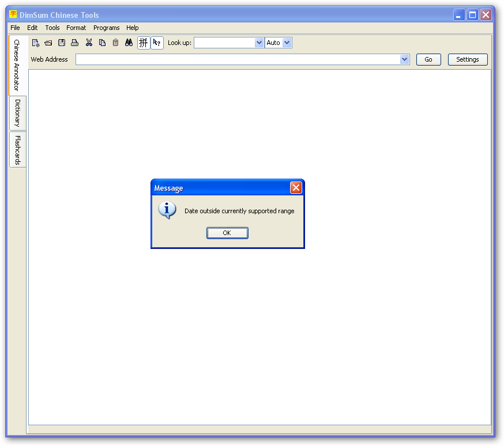Open the Format menu
The width and height of the screenshot is (504, 446).
click(76, 28)
